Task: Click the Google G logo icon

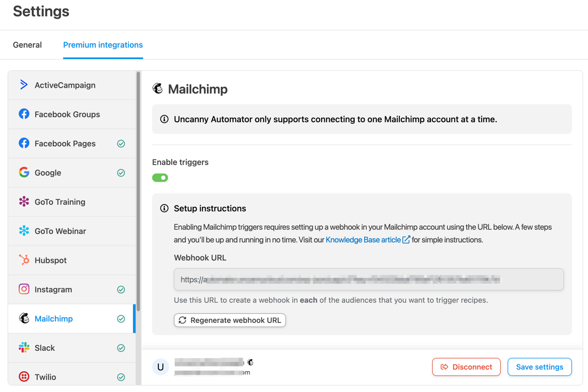Action: [x=24, y=173]
